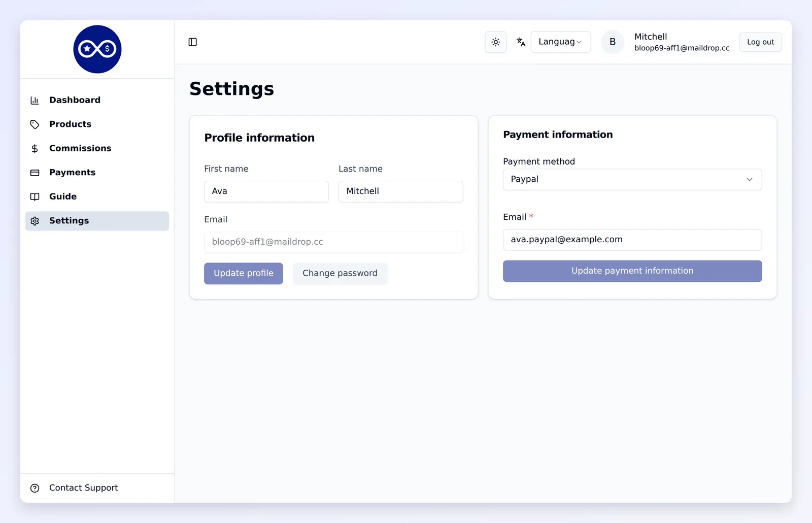The width and height of the screenshot is (812, 523).
Task: Open the Payment method Paypal dropdown
Action: click(632, 179)
